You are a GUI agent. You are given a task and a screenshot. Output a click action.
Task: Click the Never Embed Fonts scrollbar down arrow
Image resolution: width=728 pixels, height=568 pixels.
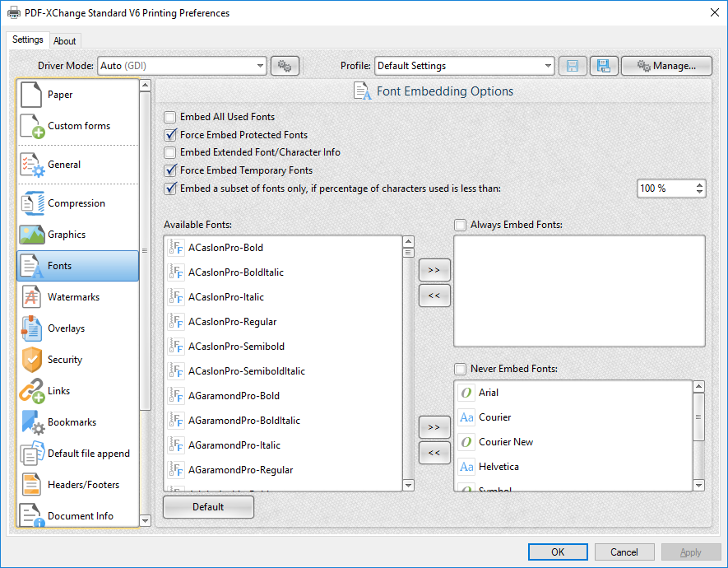(698, 486)
